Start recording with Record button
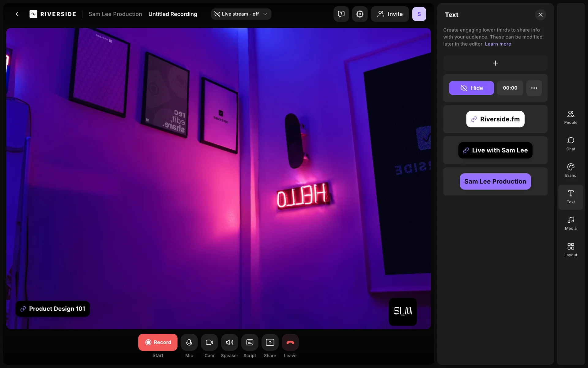Image resolution: width=588 pixels, height=368 pixels. (x=158, y=342)
